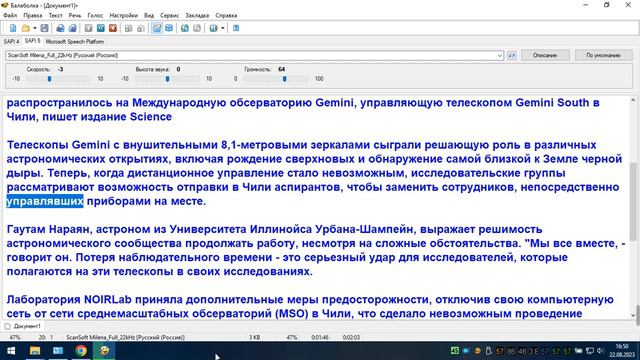Open the Windows Start menu
This screenshot has height=360, width=640.
(11, 351)
